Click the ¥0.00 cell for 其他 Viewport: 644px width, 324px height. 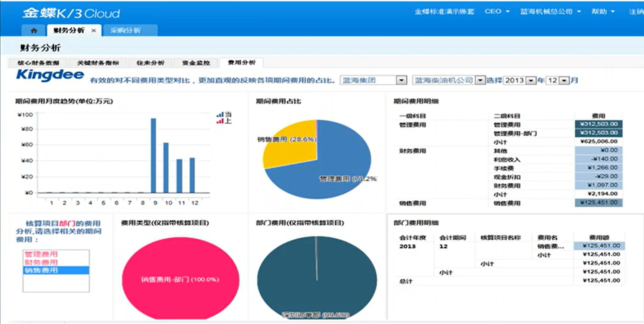pos(598,150)
